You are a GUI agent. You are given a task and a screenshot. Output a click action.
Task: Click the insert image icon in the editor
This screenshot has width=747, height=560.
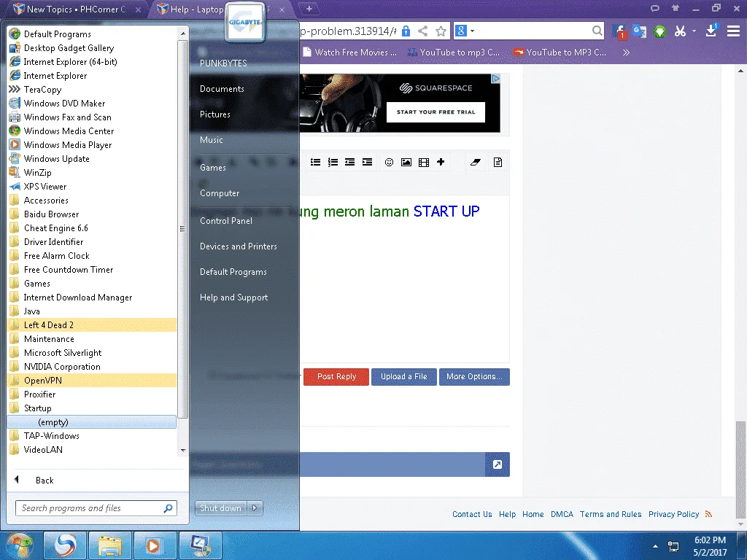click(x=406, y=162)
